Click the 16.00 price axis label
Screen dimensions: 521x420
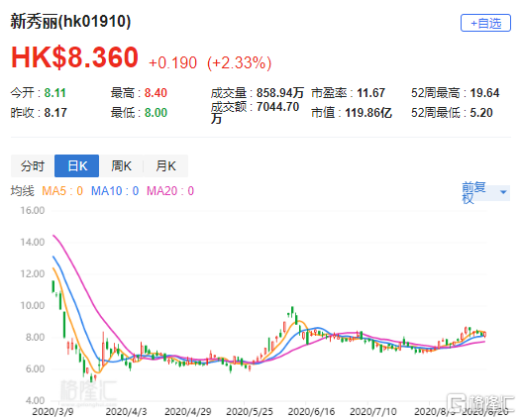tap(33, 210)
